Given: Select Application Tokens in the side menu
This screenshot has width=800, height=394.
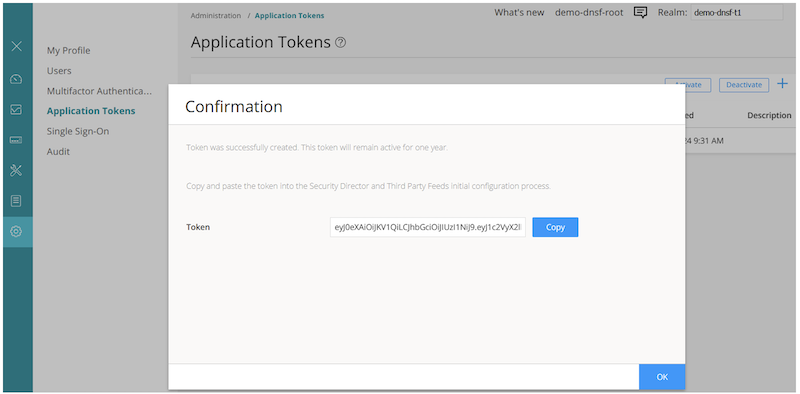Looking at the screenshot, I should pos(91,111).
